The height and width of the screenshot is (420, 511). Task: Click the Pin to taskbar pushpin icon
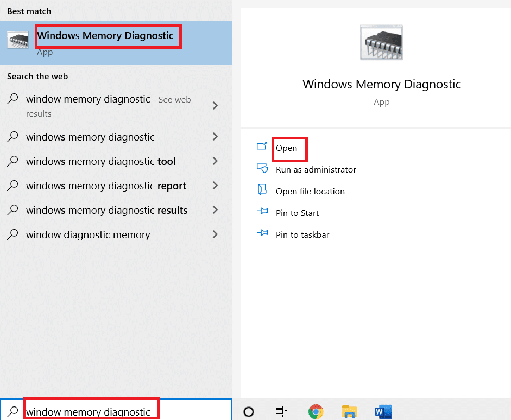pyautogui.click(x=262, y=234)
